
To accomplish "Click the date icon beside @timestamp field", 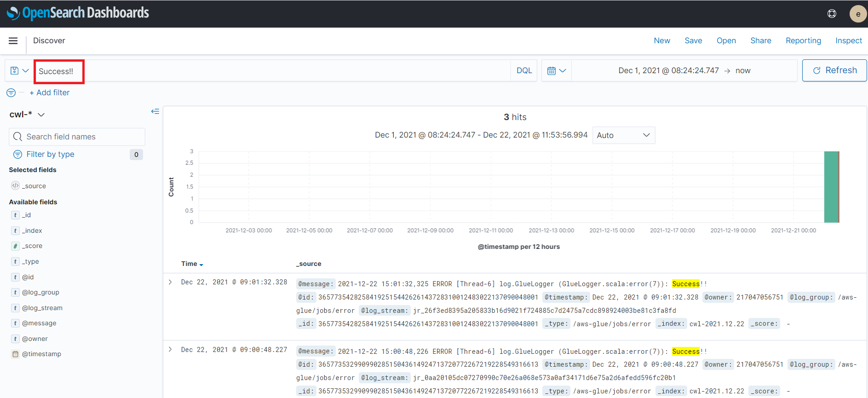I will [15, 354].
